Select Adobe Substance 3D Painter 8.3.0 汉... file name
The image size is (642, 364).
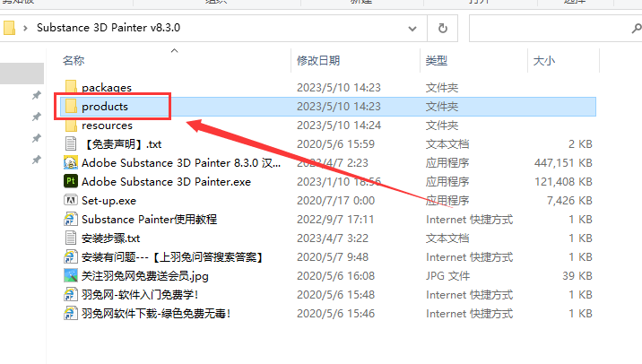pos(181,163)
